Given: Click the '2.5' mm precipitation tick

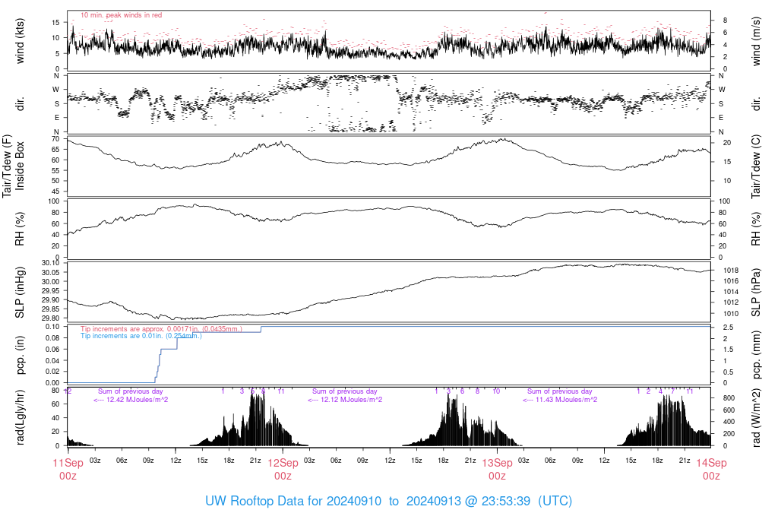Looking at the screenshot, I should (729, 328).
